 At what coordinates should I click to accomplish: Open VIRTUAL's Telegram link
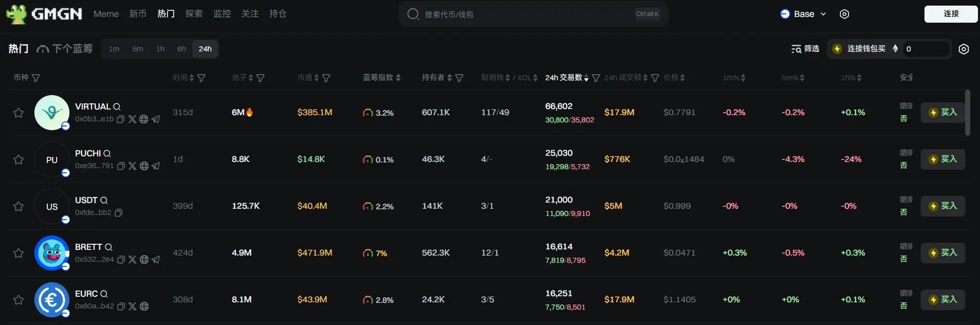click(156, 119)
